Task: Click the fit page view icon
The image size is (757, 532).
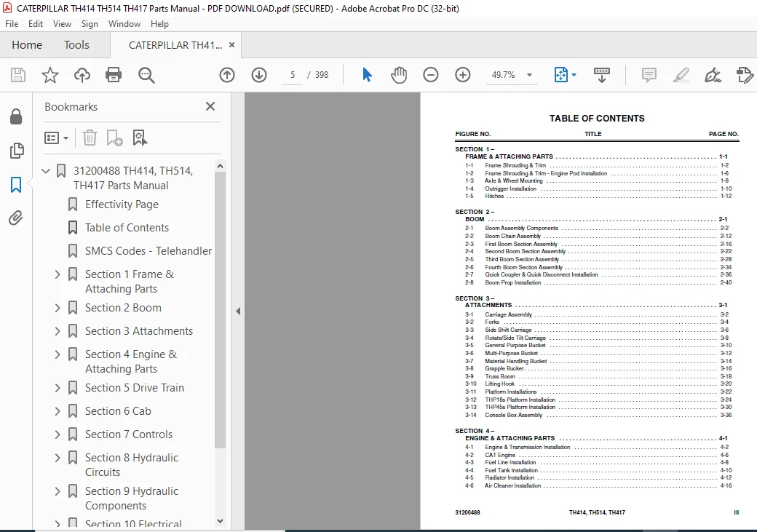Action: (561, 75)
